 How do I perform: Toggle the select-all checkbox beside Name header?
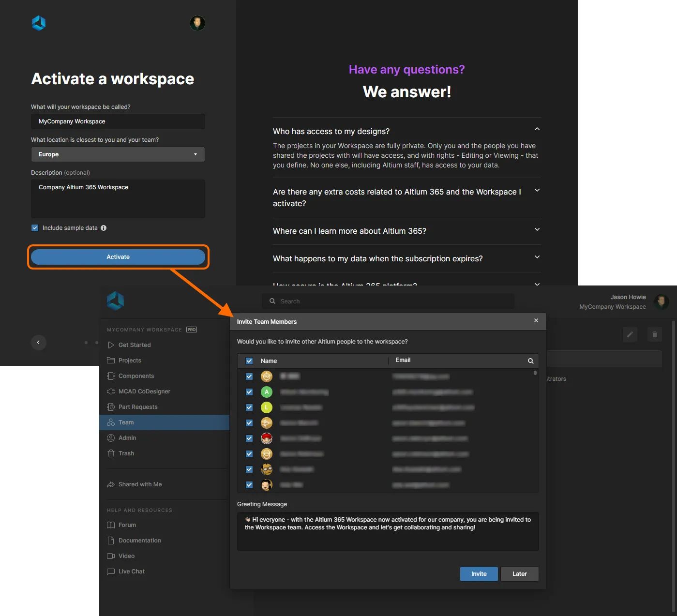tap(249, 361)
